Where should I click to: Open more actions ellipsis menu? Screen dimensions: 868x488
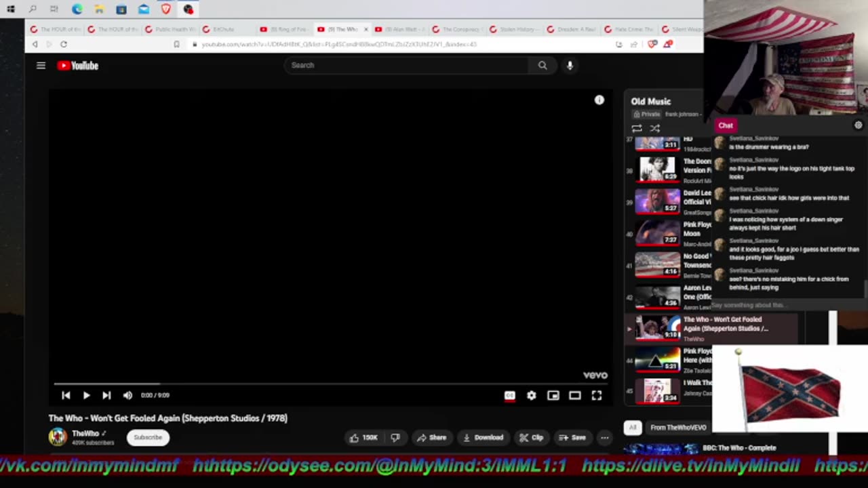click(604, 438)
